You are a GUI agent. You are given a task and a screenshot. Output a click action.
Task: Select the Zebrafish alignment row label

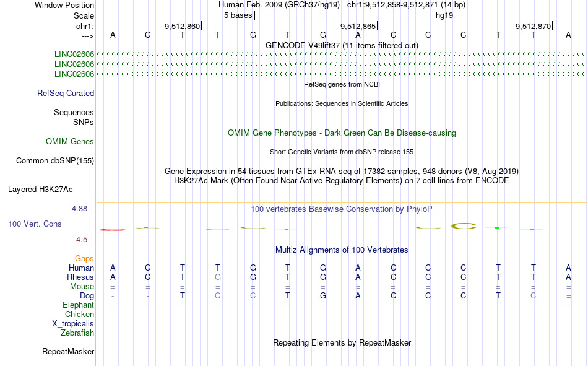(x=77, y=333)
